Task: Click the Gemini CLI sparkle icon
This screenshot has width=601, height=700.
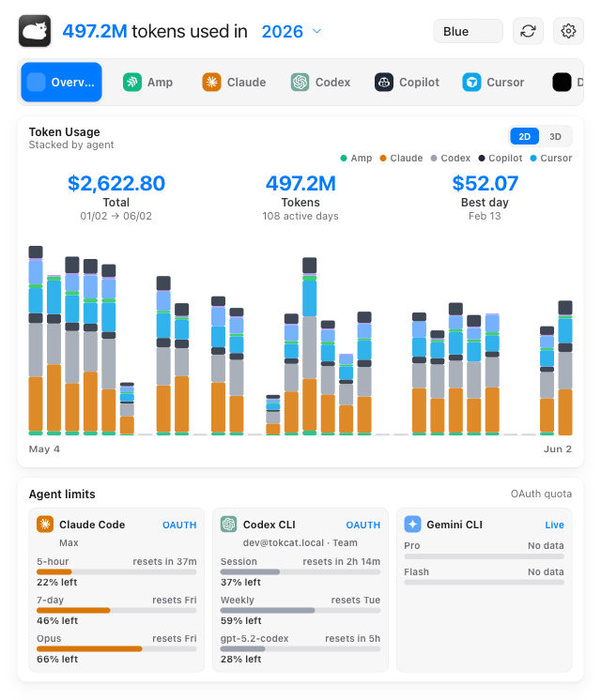Action: 412,525
